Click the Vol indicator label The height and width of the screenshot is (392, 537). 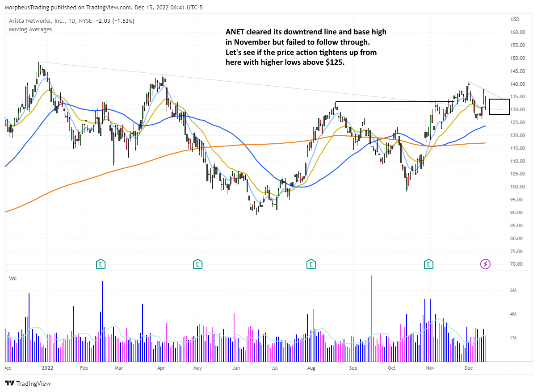13,278
